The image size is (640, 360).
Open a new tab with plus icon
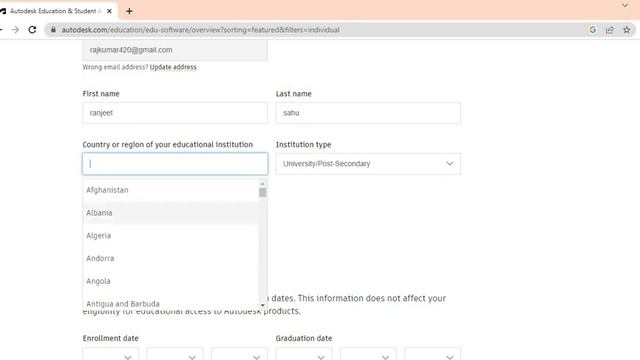pyautogui.click(x=129, y=11)
